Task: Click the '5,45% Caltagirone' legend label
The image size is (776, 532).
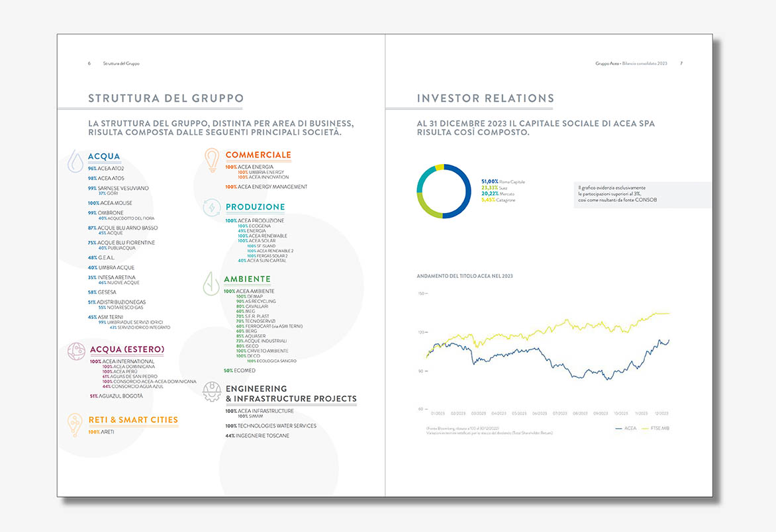Action: 499,200
